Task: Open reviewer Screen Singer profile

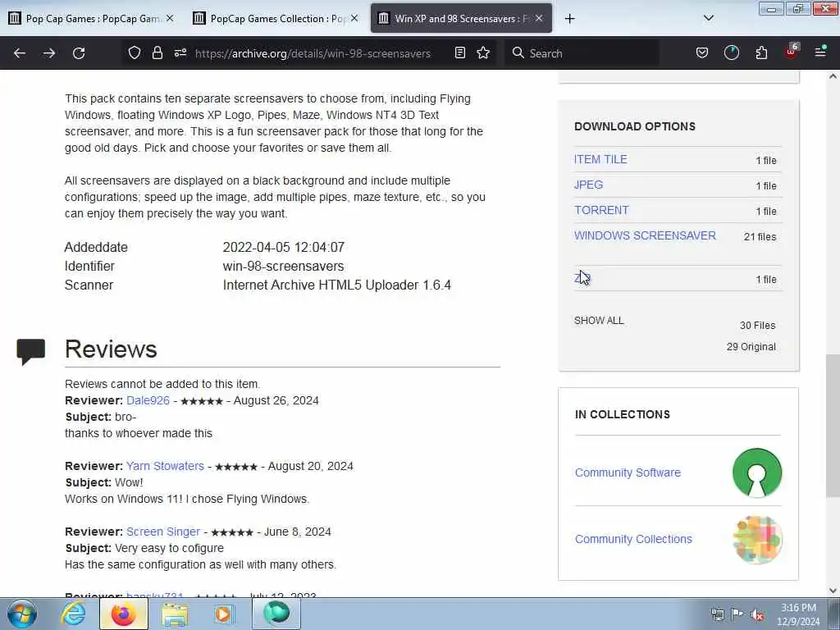Action: (163, 532)
